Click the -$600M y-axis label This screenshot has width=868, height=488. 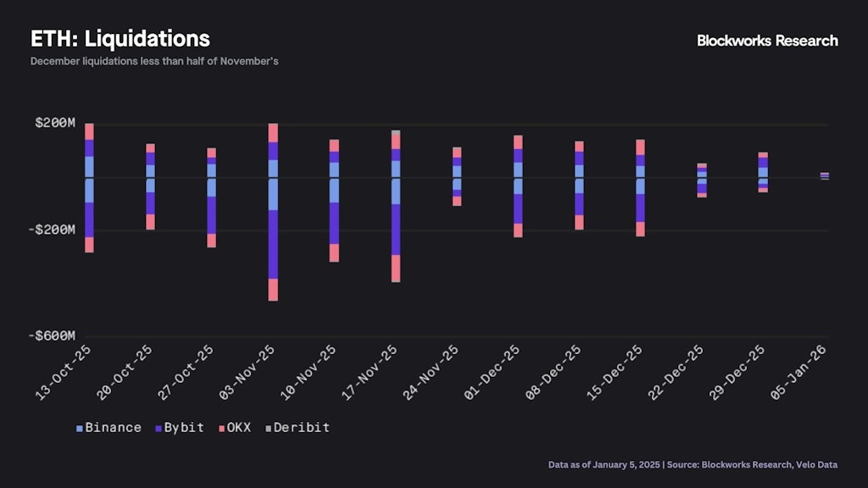(x=52, y=336)
